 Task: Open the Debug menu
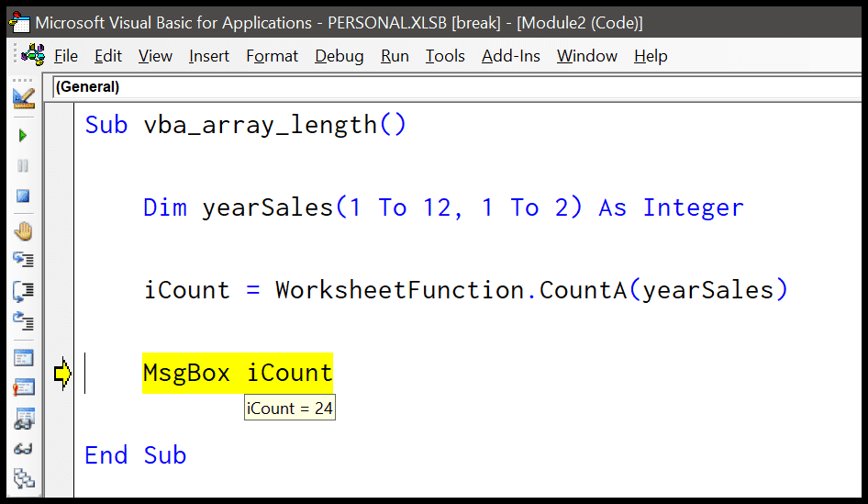click(x=339, y=56)
